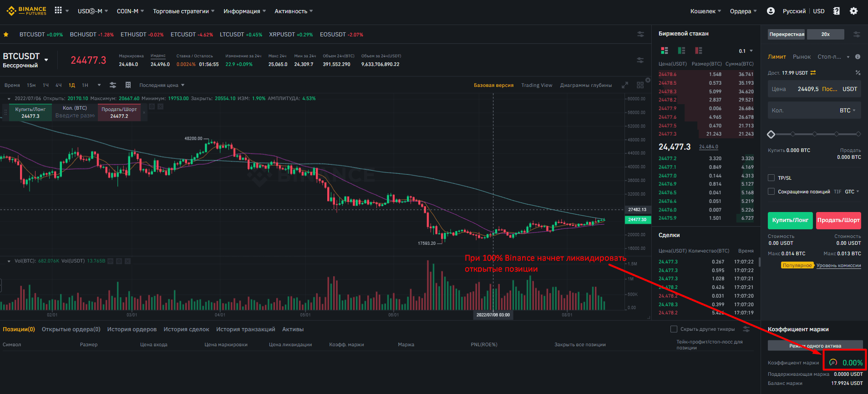This screenshot has height=394, width=868.
Task: Switch to 'Диаграммы глубины' depth chart
Action: [586, 85]
